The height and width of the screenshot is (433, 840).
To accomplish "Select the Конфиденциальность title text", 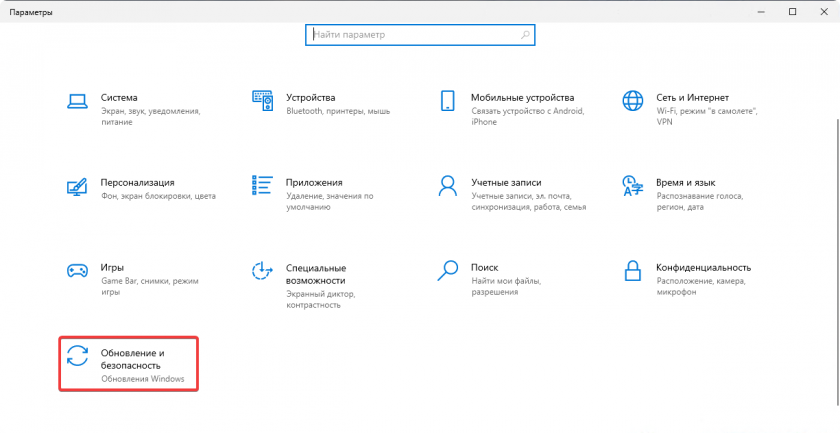I will 703,268.
